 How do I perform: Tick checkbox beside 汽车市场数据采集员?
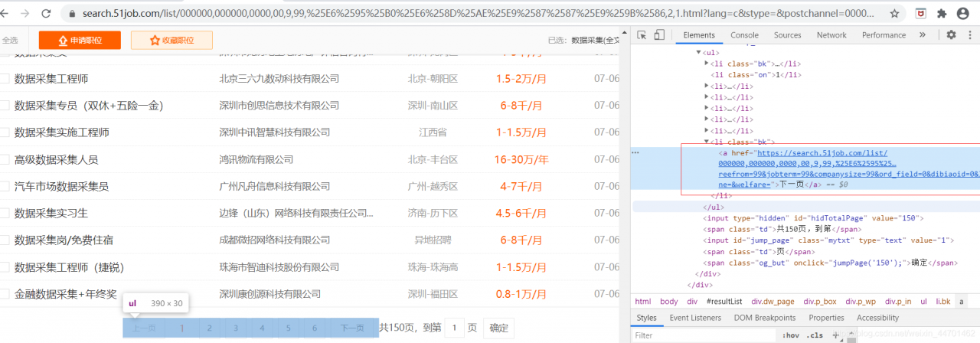click(x=5, y=187)
